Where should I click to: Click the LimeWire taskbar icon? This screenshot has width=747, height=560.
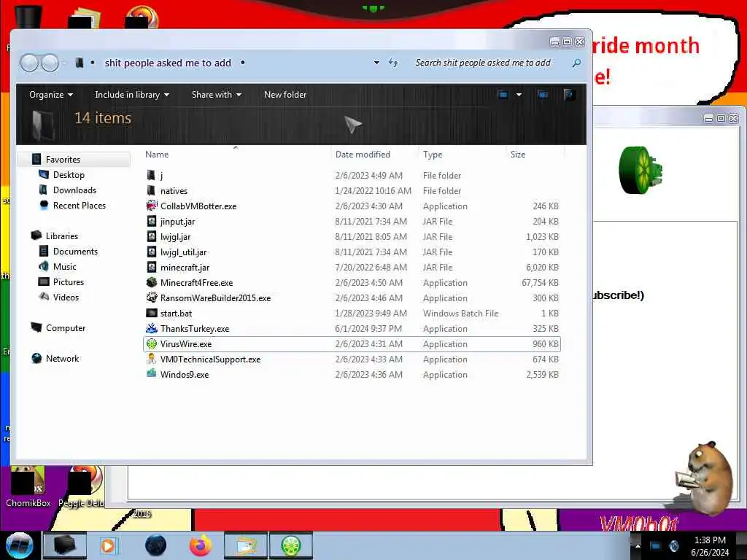click(291, 545)
